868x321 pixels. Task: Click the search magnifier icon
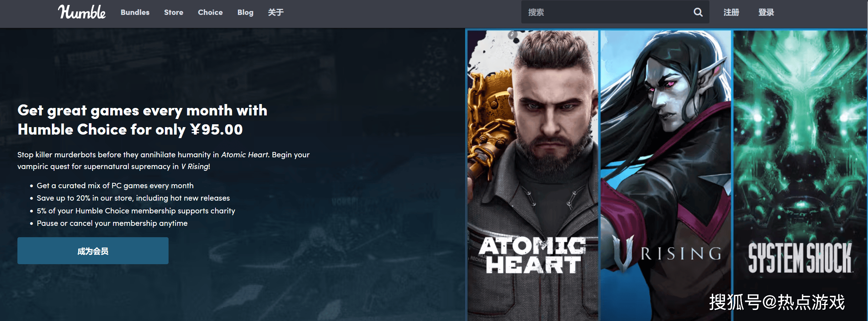pos(698,12)
